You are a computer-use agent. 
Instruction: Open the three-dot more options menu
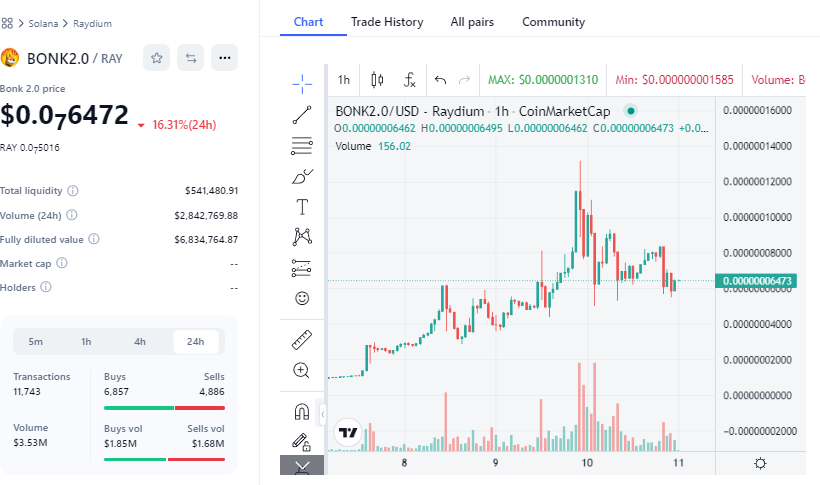(224, 58)
